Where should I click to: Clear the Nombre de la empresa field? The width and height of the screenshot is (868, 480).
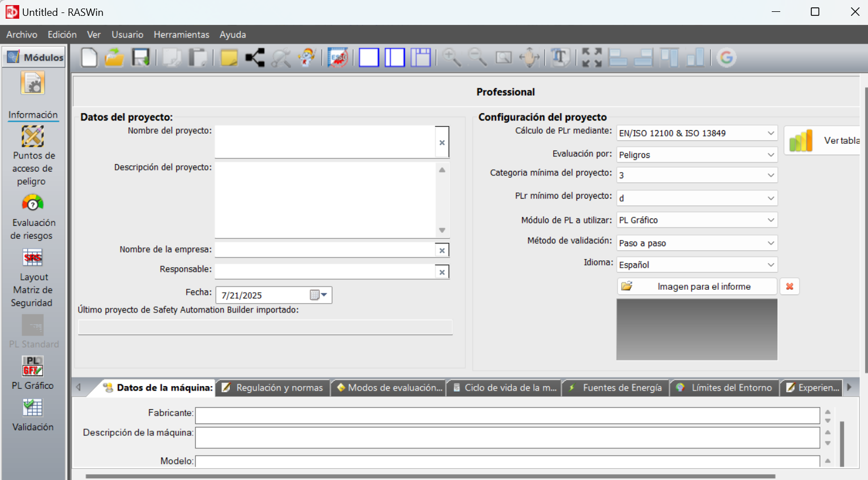[x=442, y=250]
